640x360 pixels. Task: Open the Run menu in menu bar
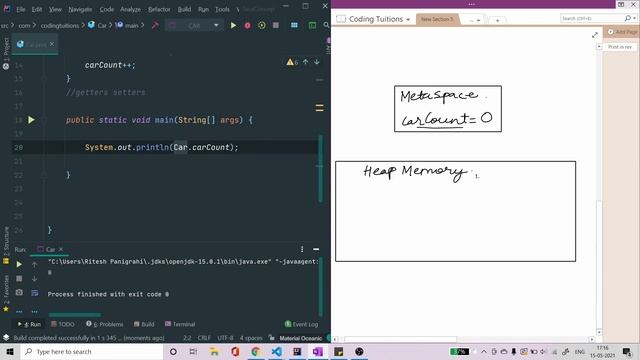203,9
